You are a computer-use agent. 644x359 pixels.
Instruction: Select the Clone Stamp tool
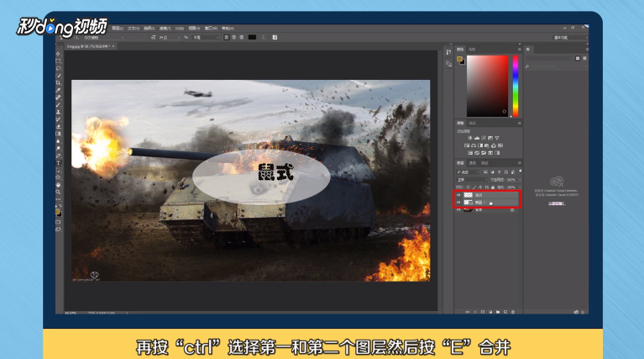(58, 112)
